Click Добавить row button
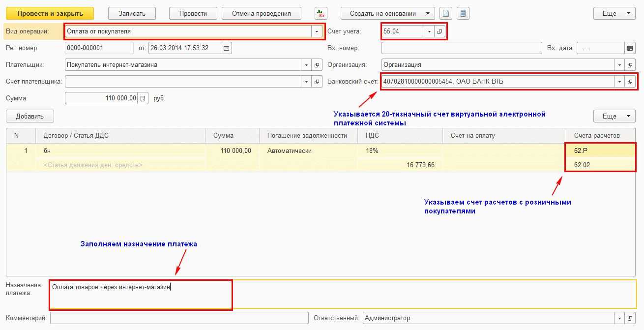644x330 pixels. pyautogui.click(x=30, y=116)
